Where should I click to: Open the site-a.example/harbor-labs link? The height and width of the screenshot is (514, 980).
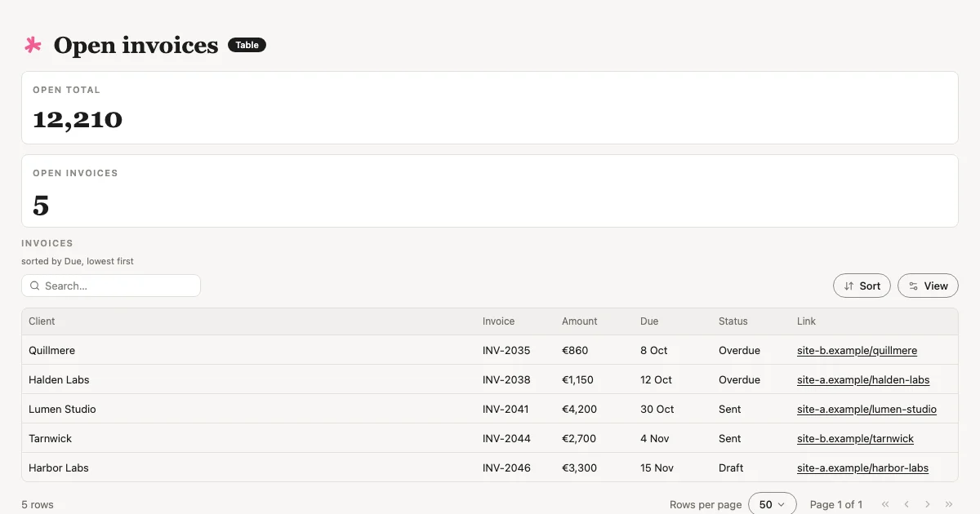click(x=862, y=467)
